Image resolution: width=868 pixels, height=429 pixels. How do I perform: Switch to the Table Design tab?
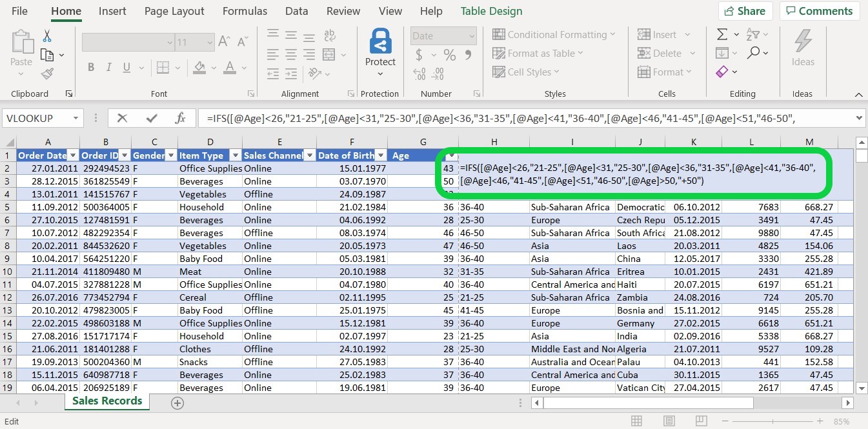pyautogui.click(x=491, y=11)
